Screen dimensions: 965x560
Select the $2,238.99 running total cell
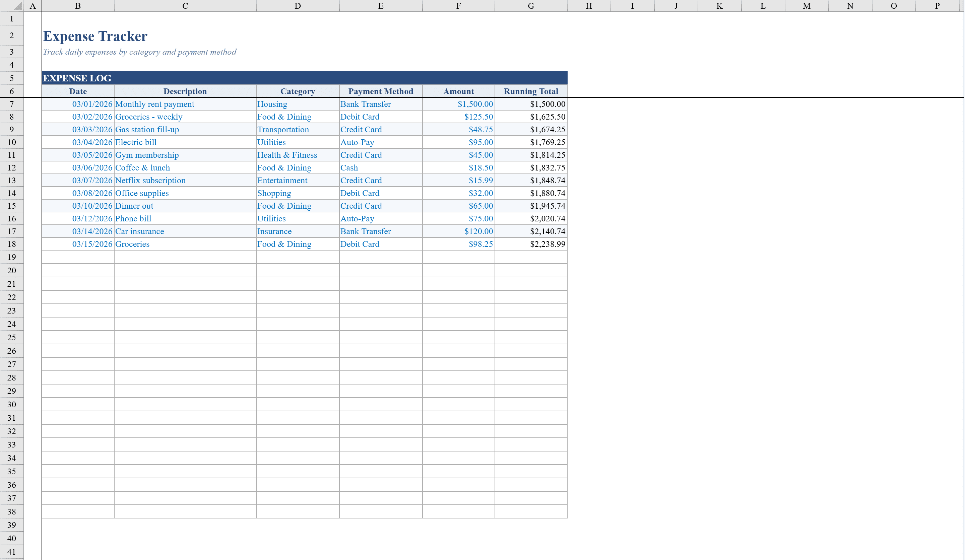click(x=531, y=244)
